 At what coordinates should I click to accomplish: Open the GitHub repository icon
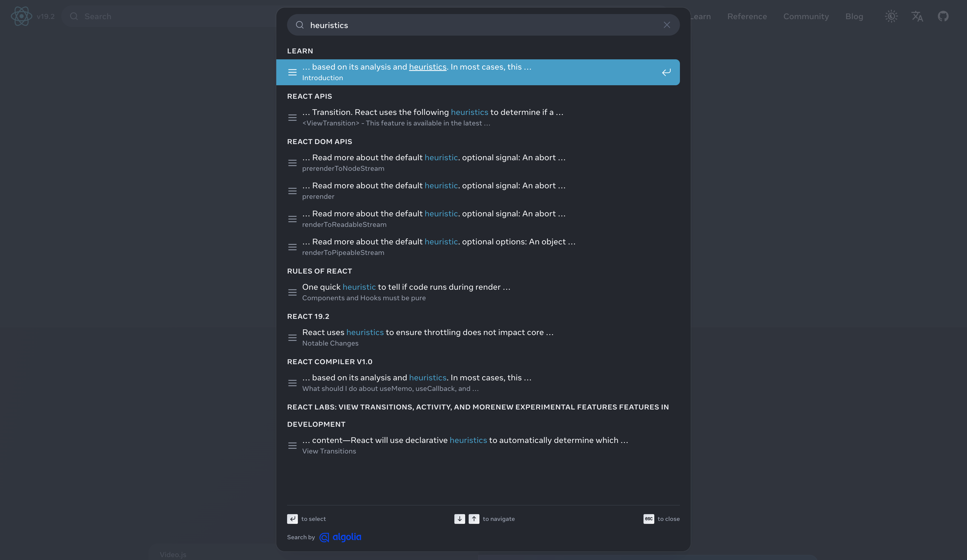[x=943, y=16]
